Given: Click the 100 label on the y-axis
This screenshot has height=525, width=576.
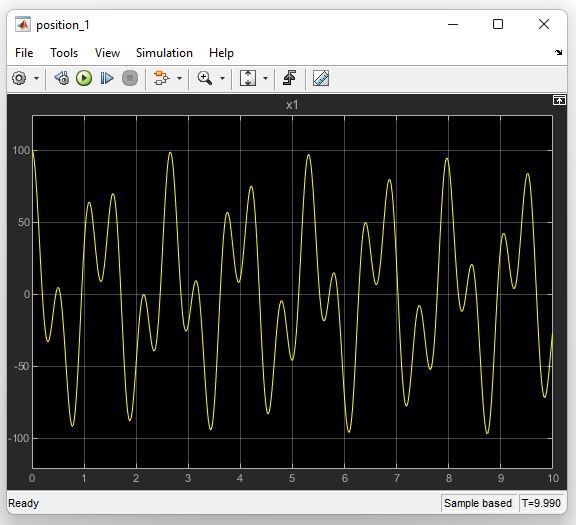Looking at the screenshot, I should click(x=21, y=150).
